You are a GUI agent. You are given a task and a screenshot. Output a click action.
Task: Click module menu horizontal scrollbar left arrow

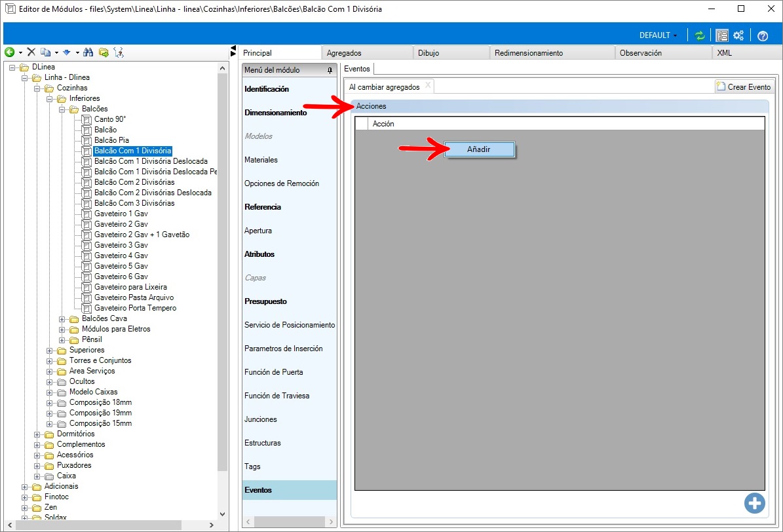[248, 522]
